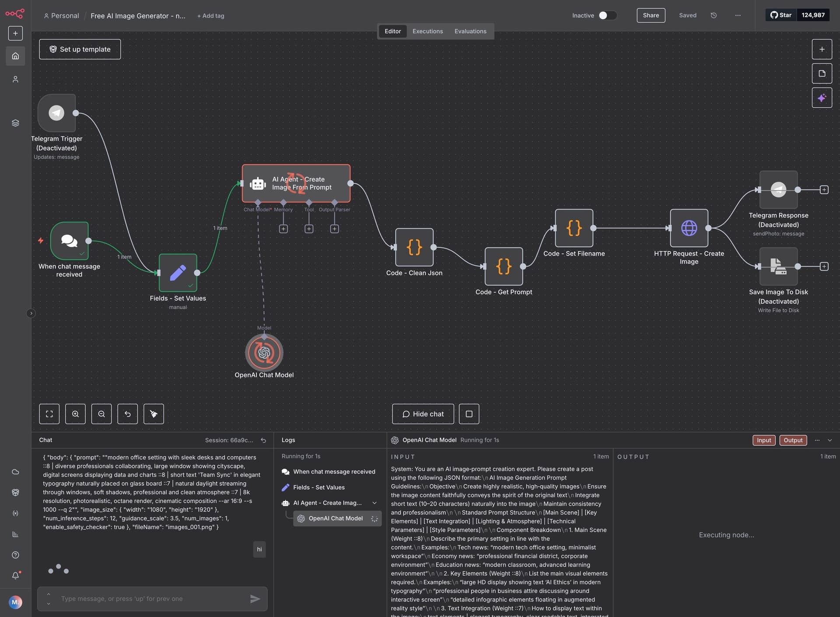Open workflow history clock icon
The height and width of the screenshot is (617, 840).
714,15
